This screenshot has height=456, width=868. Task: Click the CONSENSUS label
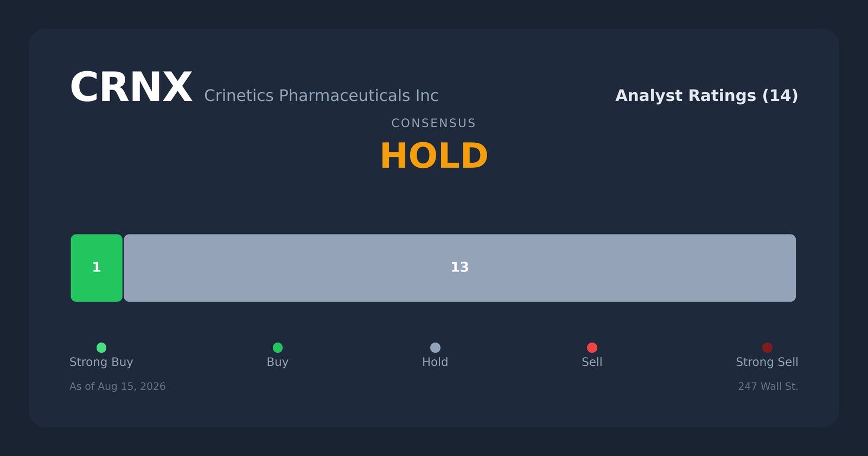[434, 123]
